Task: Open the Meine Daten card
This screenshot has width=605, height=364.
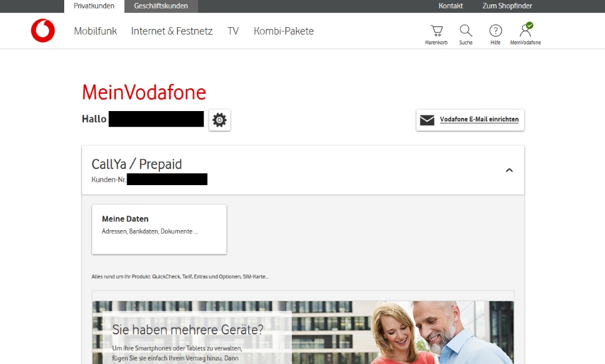Action: pos(159,230)
